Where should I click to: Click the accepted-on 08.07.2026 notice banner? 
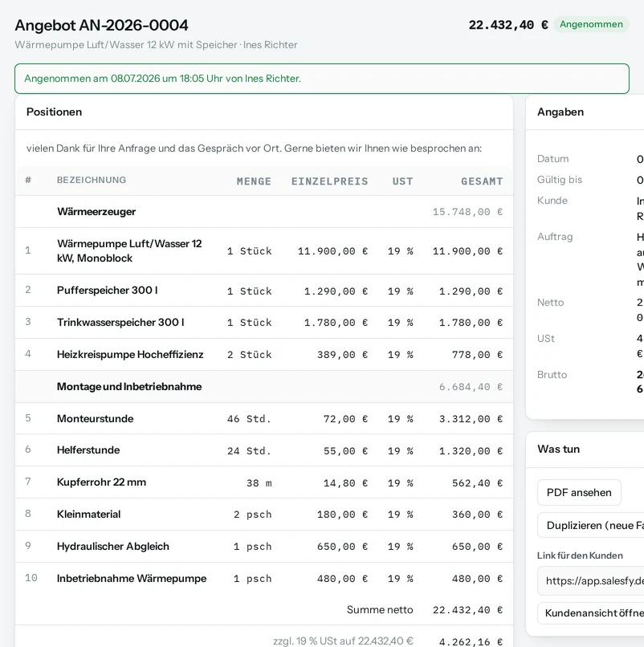(321, 79)
